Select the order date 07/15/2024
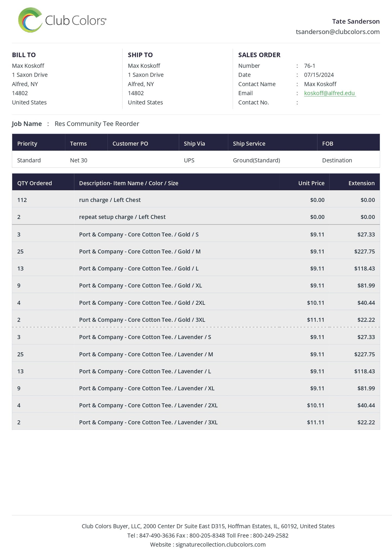 point(319,75)
